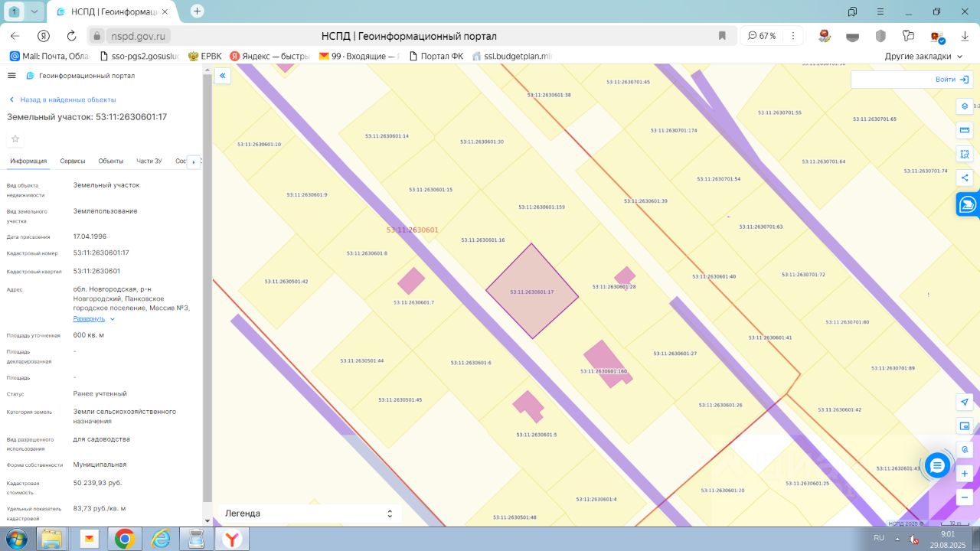This screenshot has width=980, height=551.
Task: Open sso-pgs2.gosuslugi bookmark
Action: click(140, 56)
